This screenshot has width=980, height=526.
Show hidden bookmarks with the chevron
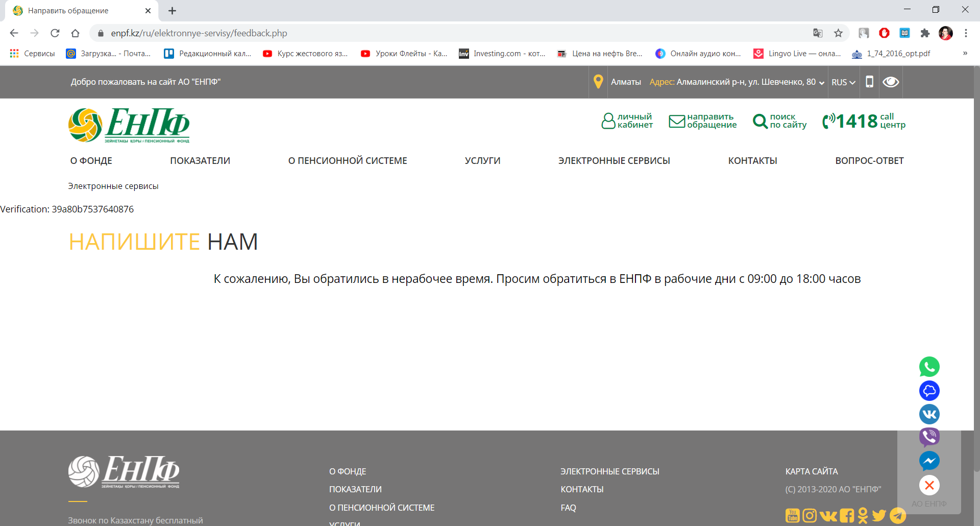[x=965, y=53]
